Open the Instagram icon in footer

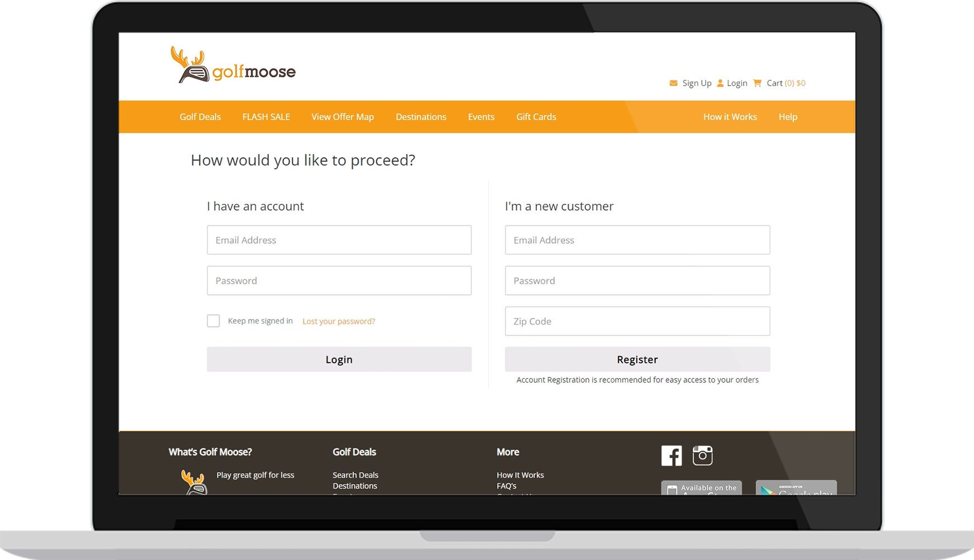tap(702, 455)
